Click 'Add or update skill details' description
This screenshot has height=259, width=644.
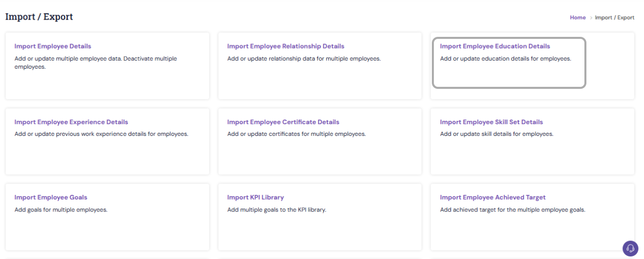(x=497, y=134)
